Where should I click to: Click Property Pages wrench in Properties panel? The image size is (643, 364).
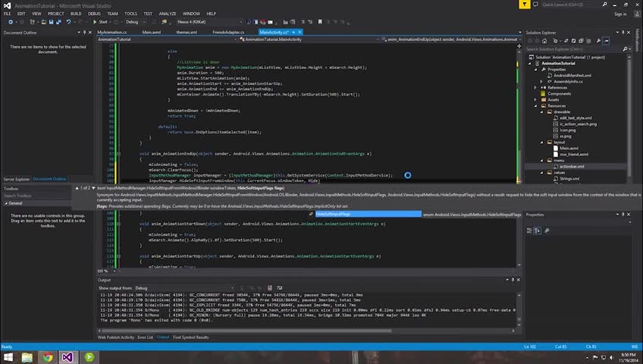pos(547,231)
